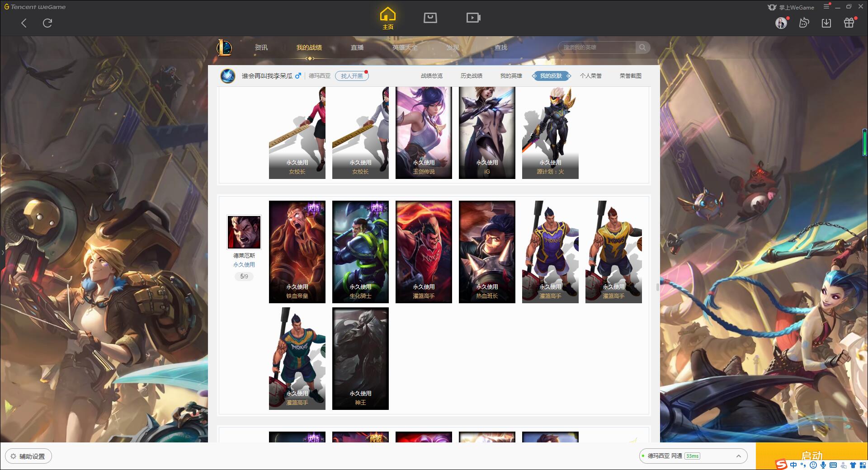Click the 辅助设置 settings button
Screen dimensions: 868x470
pyautogui.click(x=28, y=456)
